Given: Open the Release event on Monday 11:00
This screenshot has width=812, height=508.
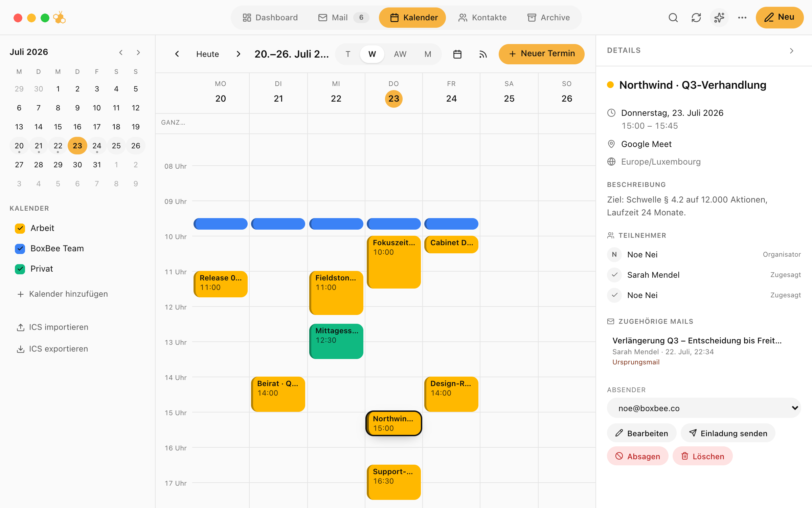Looking at the screenshot, I should [x=221, y=284].
